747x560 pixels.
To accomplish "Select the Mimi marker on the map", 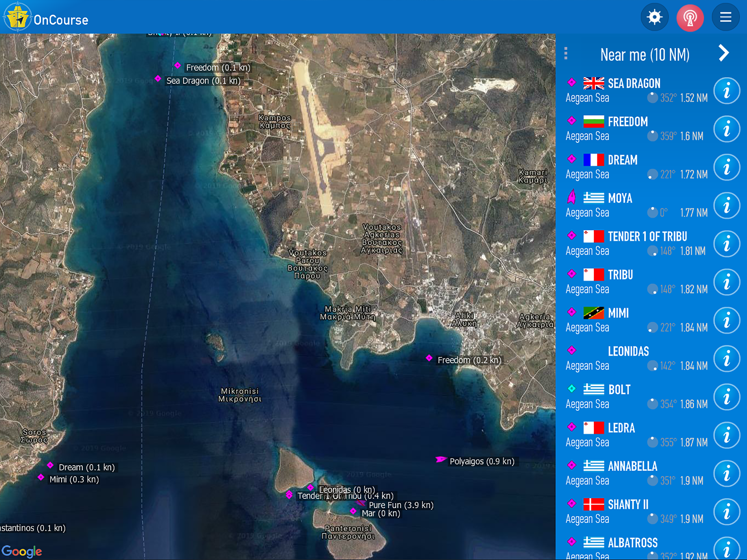I will click(x=41, y=477).
